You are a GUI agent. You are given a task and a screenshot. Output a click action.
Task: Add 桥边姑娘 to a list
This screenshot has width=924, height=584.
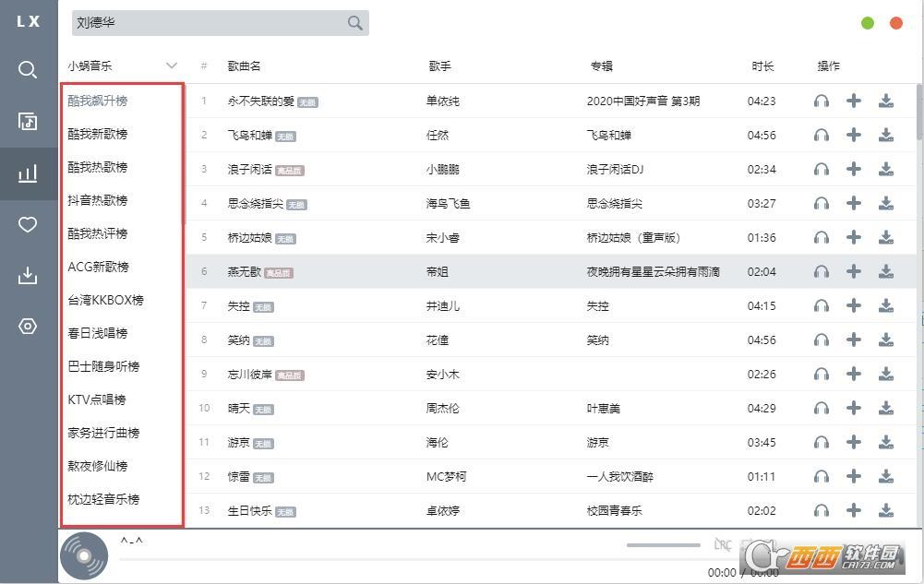[853, 238]
